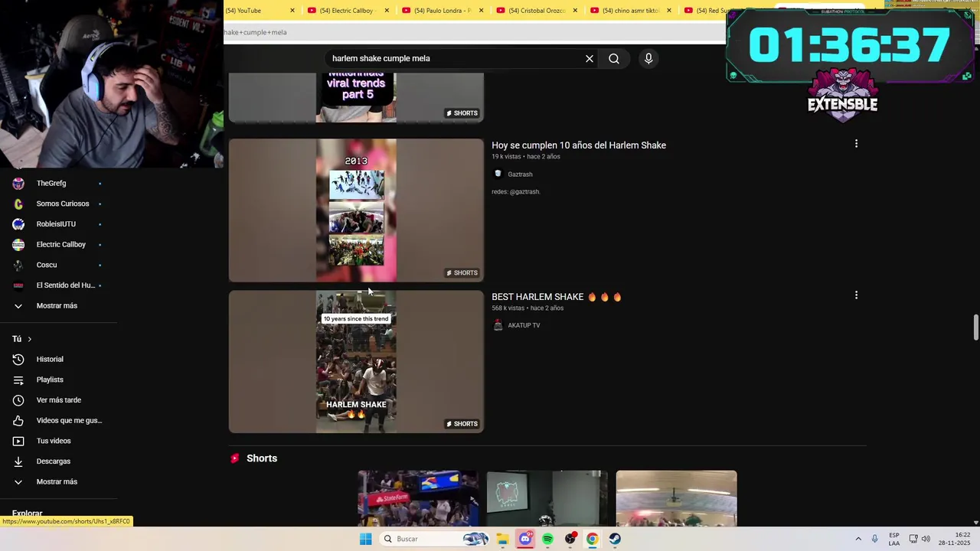
Task: Open the taskbar clock and date
Action: click(x=954, y=539)
